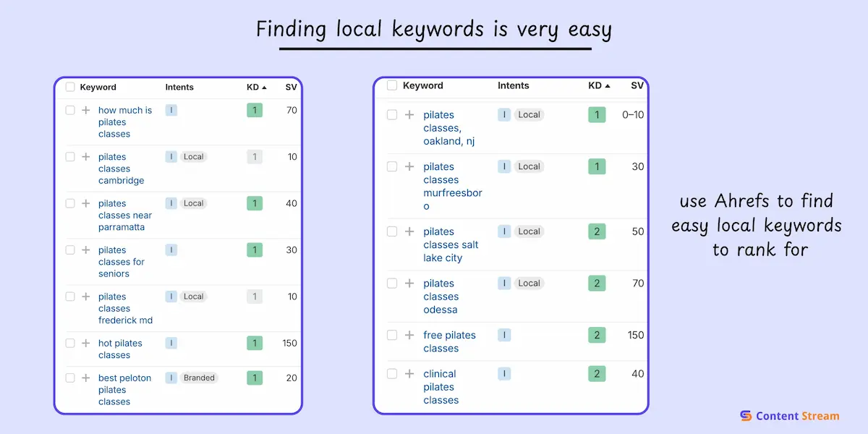Click plus icon beside 'free pilates classes'

point(409,336)
